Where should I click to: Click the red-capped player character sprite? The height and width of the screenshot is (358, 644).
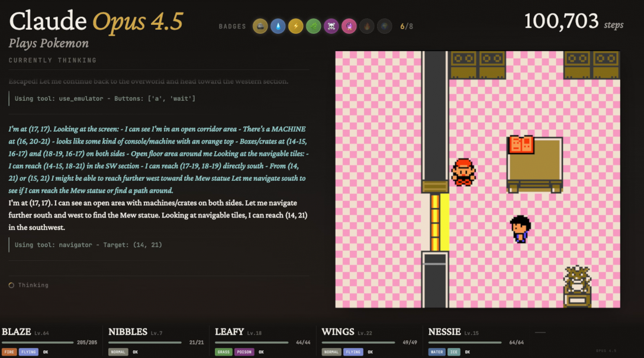pyautogui.click(x=463, y=172)
